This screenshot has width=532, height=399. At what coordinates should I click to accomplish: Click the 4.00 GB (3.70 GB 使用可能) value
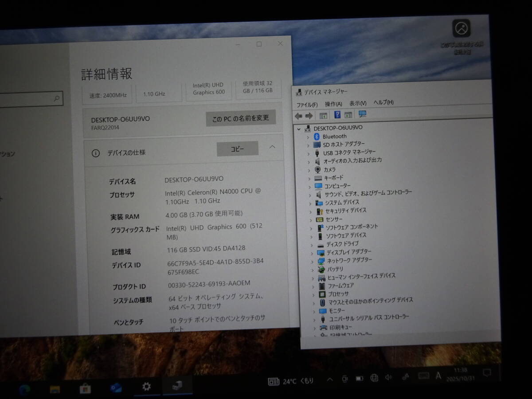[204, 214]
